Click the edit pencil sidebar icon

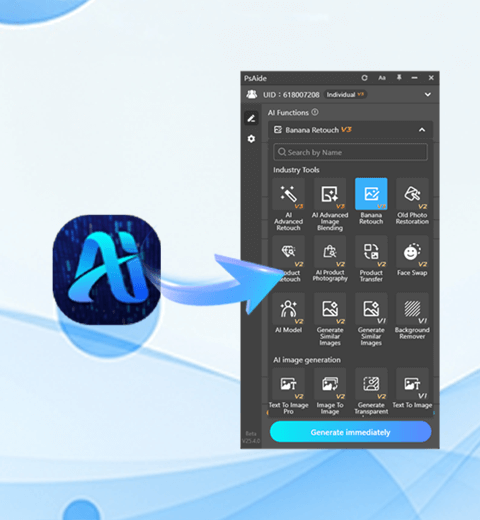[251, 118]
